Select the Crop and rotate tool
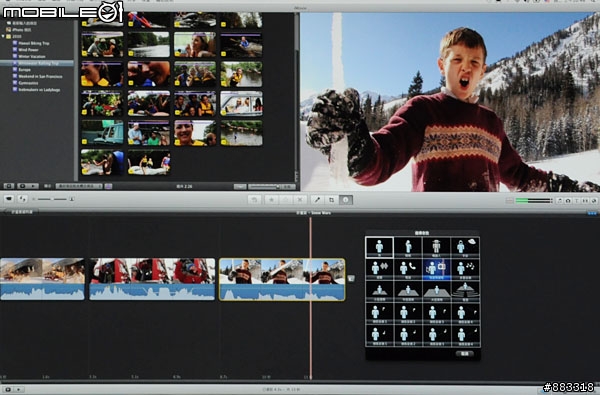600x395 pixels. tap(331, 200)
